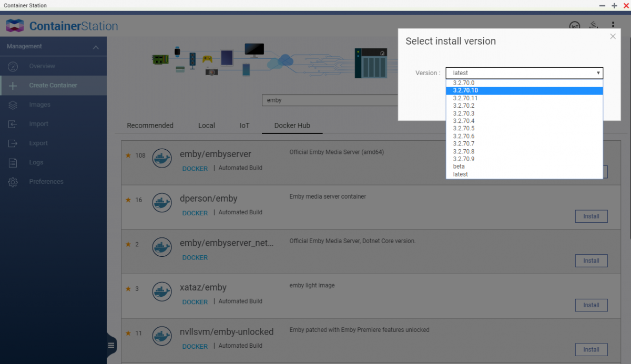
Task: Click 'emby light image' description text
Action: coord(312,286)
